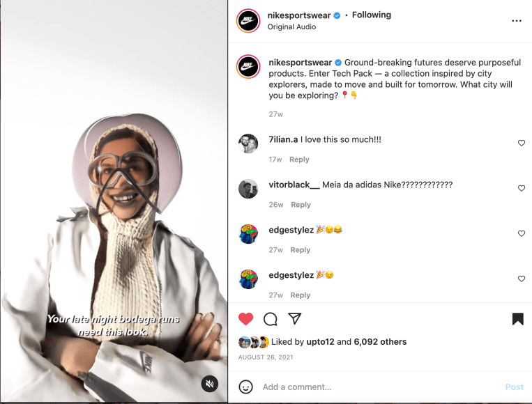
Task: View the 6,092 others who liked
Action: click(x=380, y=342)
